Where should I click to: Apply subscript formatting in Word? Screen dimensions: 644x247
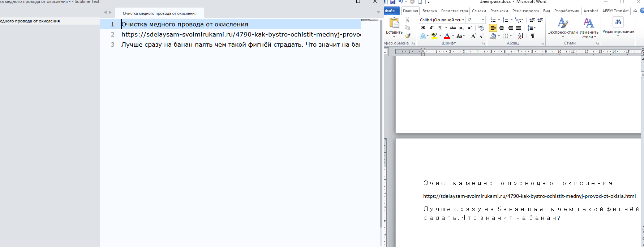[461, 28]
